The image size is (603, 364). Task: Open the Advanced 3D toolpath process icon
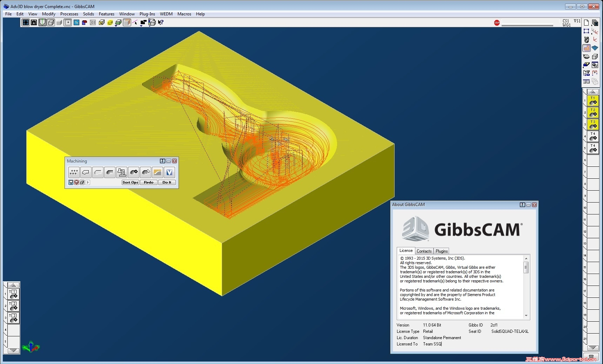pyautogui.click(x=157, y=172)
